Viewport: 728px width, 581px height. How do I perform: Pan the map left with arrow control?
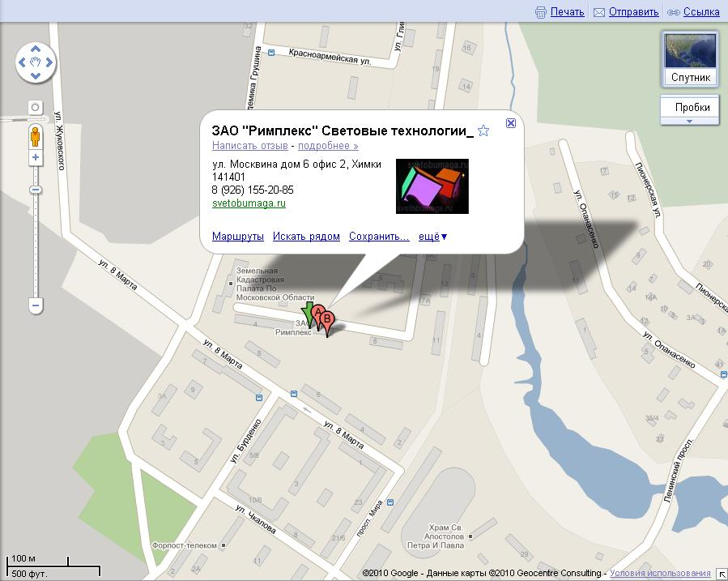pos(23,61)
